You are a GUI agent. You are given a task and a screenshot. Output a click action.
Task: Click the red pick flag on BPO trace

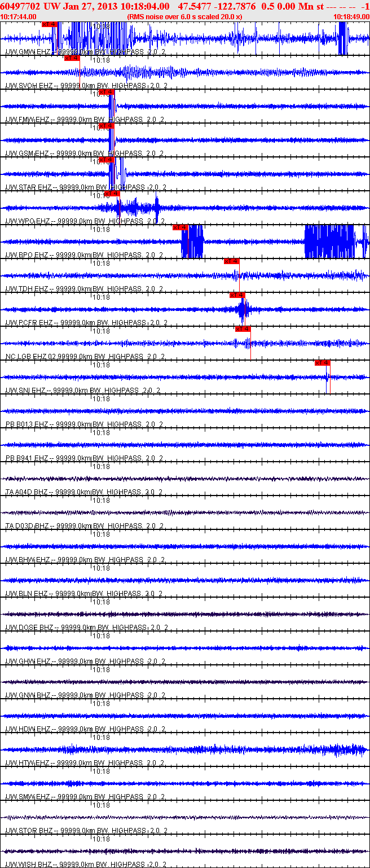coord(180,227)
